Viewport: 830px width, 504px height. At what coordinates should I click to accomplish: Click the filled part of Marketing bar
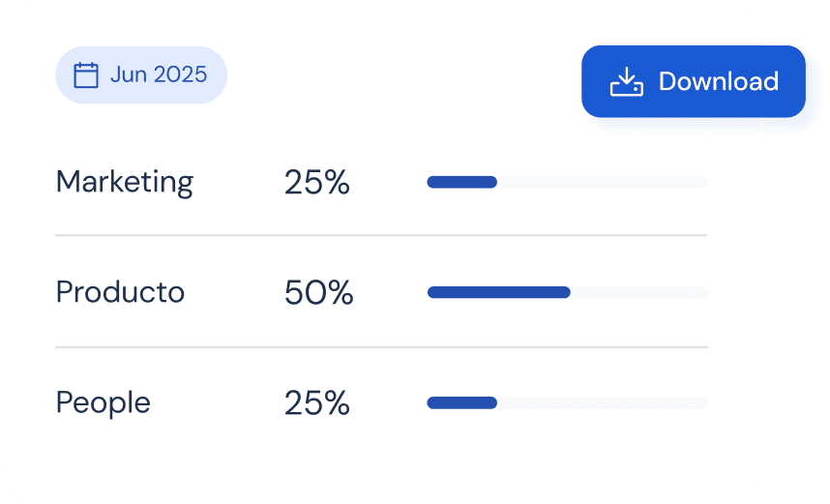coord(461,182)
